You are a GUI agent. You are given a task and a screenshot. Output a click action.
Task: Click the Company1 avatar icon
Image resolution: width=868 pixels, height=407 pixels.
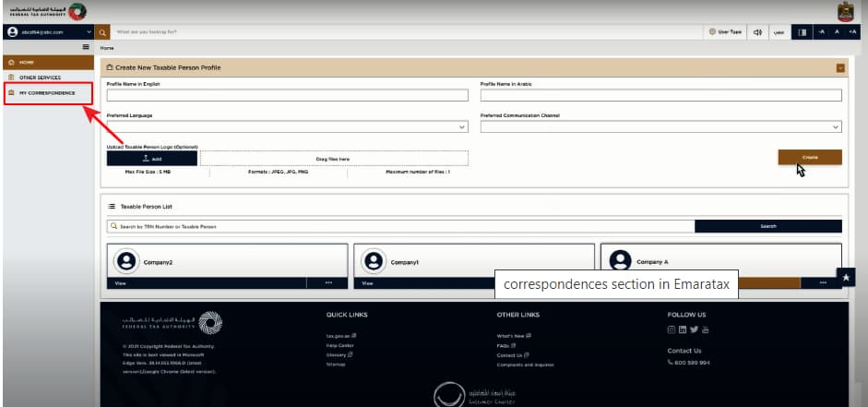(x=374, y=261)
